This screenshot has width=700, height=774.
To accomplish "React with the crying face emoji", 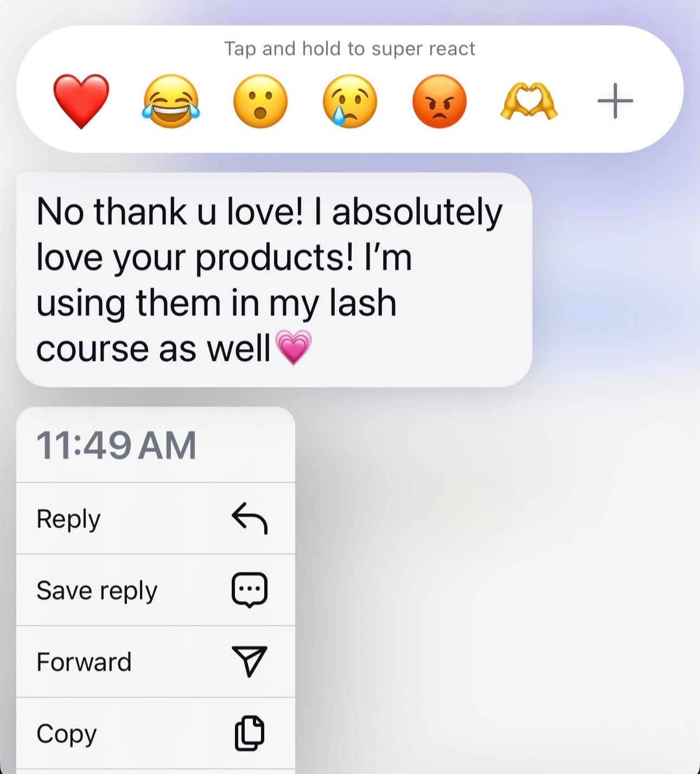I will (350, 101).
